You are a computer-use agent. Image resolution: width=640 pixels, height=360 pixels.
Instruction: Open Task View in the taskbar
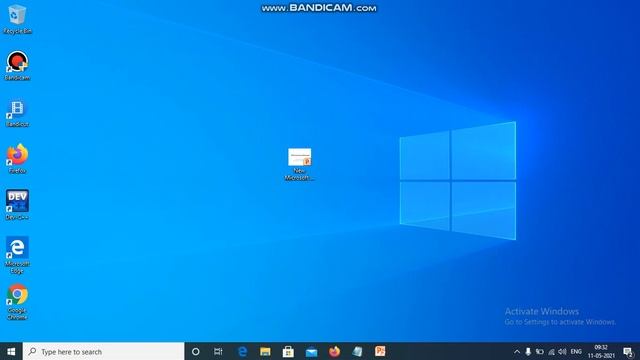click(218, 351)
